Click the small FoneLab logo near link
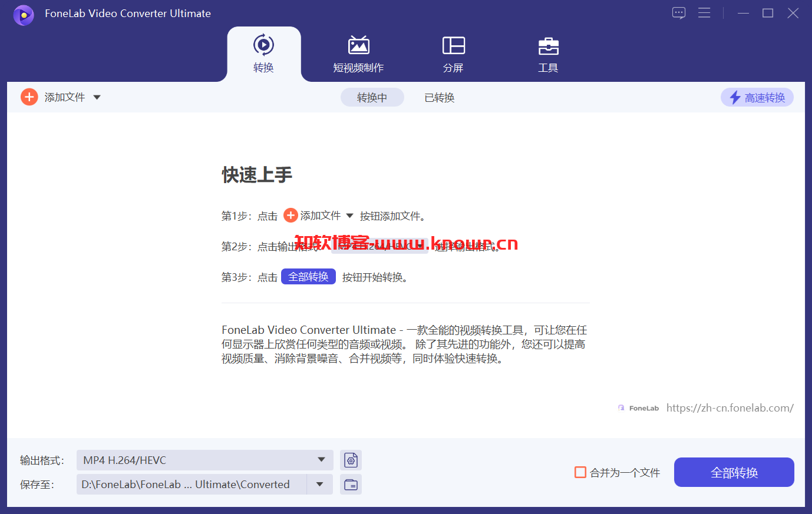Image resolution: width=812 pixels, height=514 pixels. pos(638,407)
